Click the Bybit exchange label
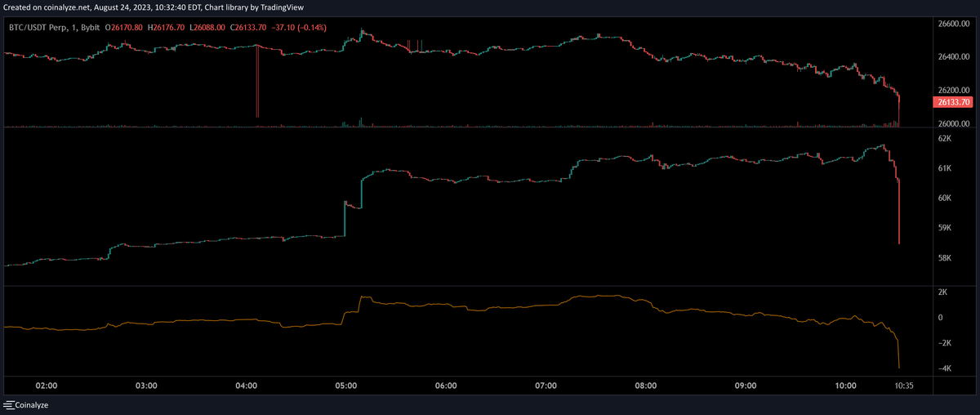 coord(92,28)
